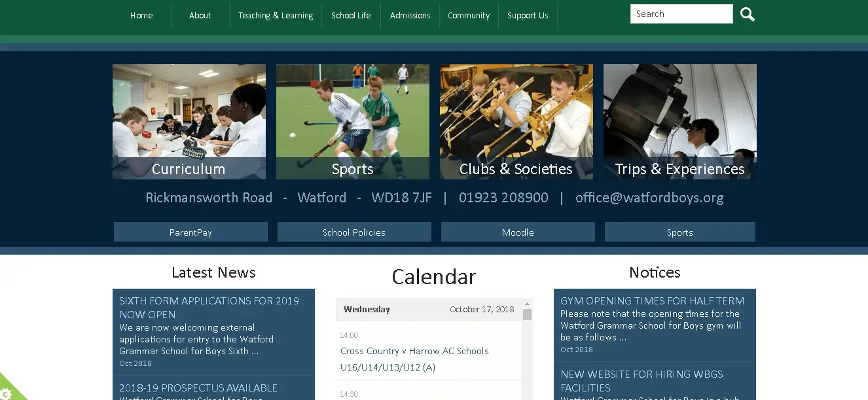
Task: Click the ParentPay button
Action: [190, 232]
